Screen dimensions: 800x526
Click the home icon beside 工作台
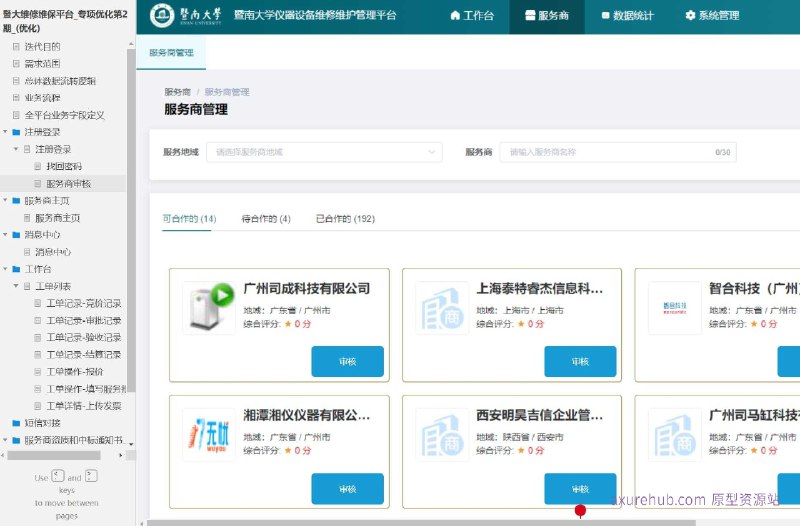point(455,16)
